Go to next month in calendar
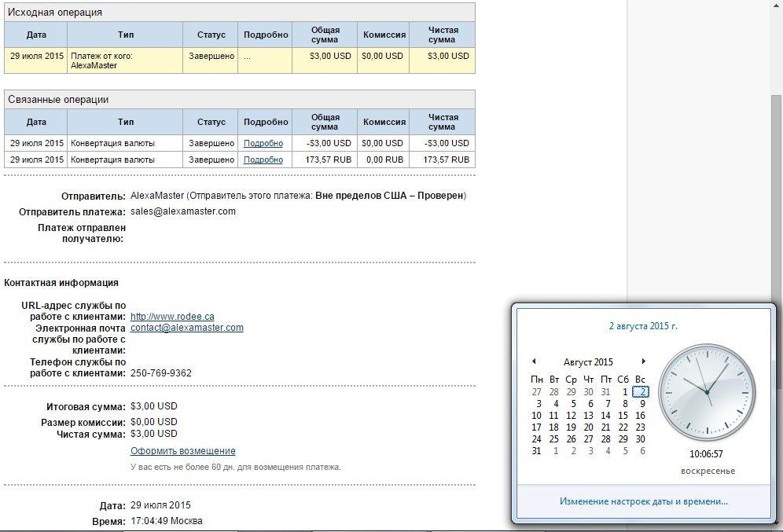The height and width of the screenshot is (532, 783). [643, 361]
